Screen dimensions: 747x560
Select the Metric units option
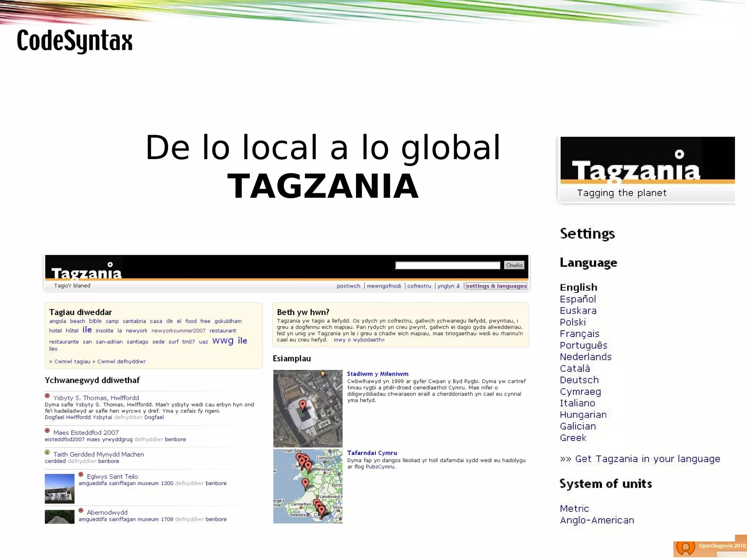[574, 509]
